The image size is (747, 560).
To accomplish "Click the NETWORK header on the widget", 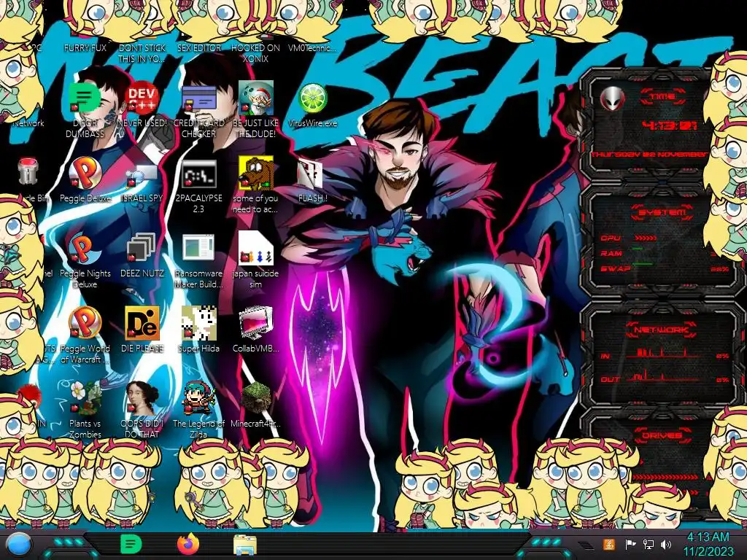I will click(661, 330).
